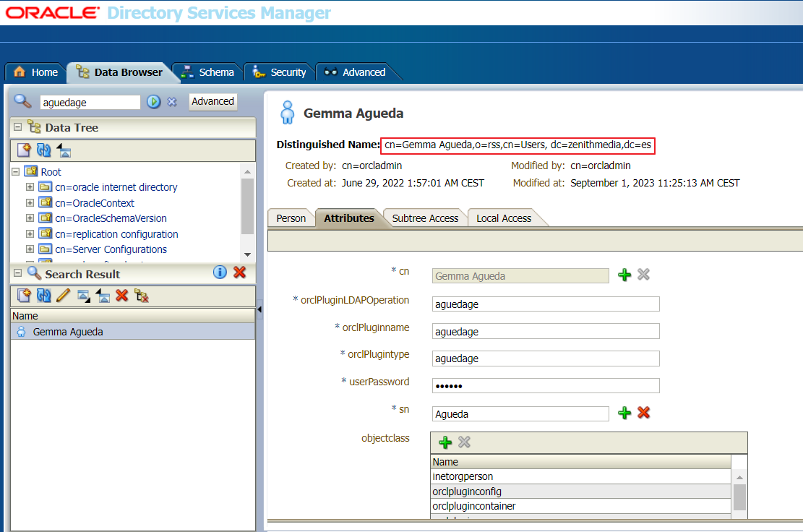Run the search with the green go icon
803x532 pixels.
click(x=153, y=102)
